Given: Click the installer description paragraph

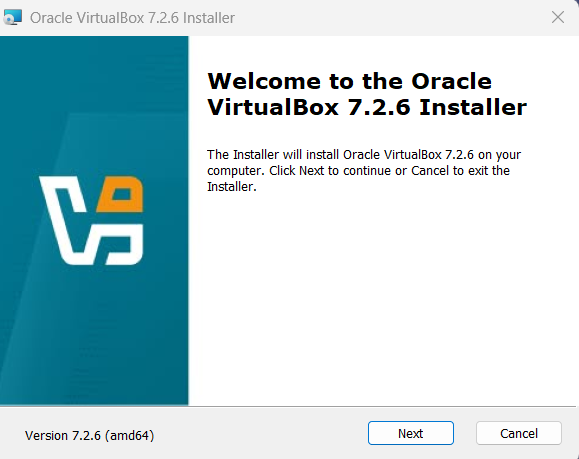Looking at the screenshot, I should click(364, 171).
